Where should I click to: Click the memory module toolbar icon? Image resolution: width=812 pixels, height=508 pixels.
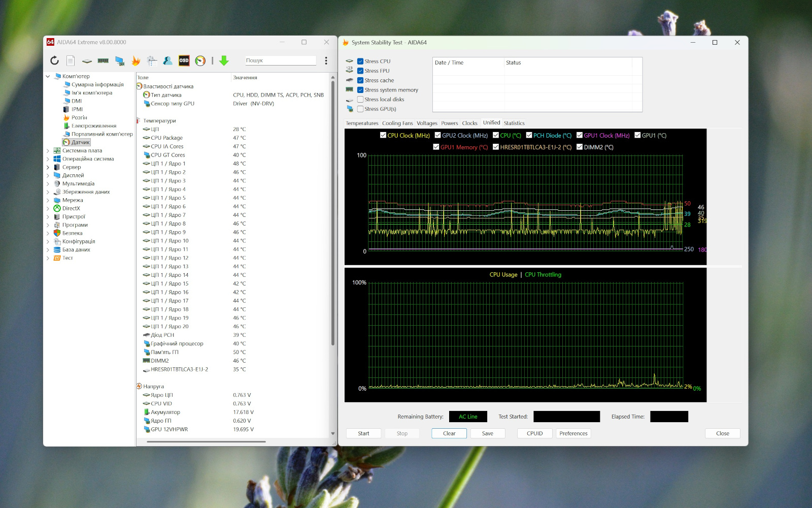tap(103, 61)
